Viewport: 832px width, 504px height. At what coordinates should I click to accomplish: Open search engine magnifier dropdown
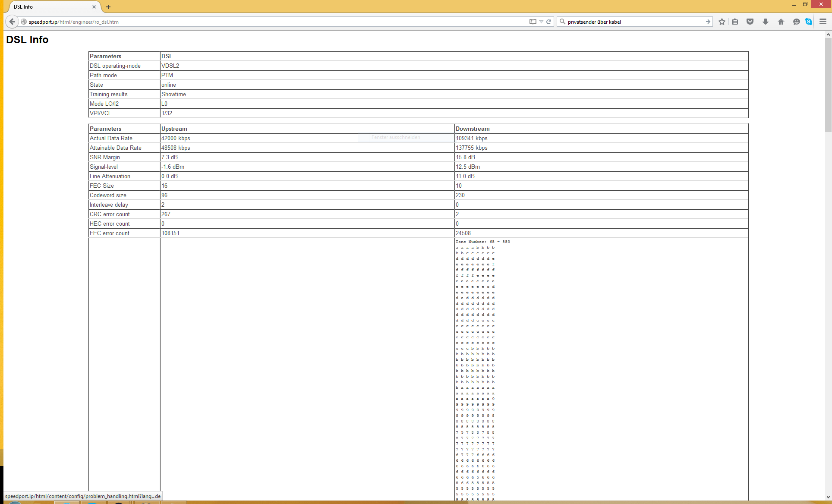pos(563,22)
